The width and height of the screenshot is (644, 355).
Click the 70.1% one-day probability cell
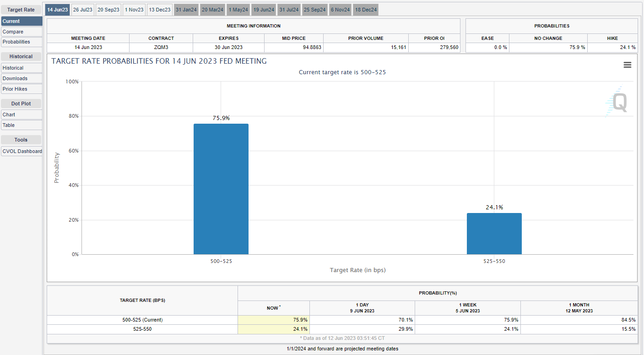[362, 320]
